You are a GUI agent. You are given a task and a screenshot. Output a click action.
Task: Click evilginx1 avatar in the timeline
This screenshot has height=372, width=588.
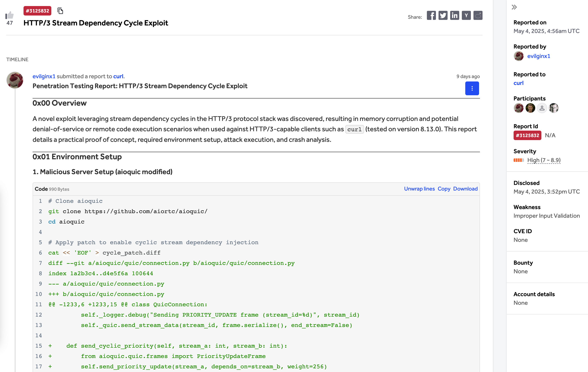15,80
